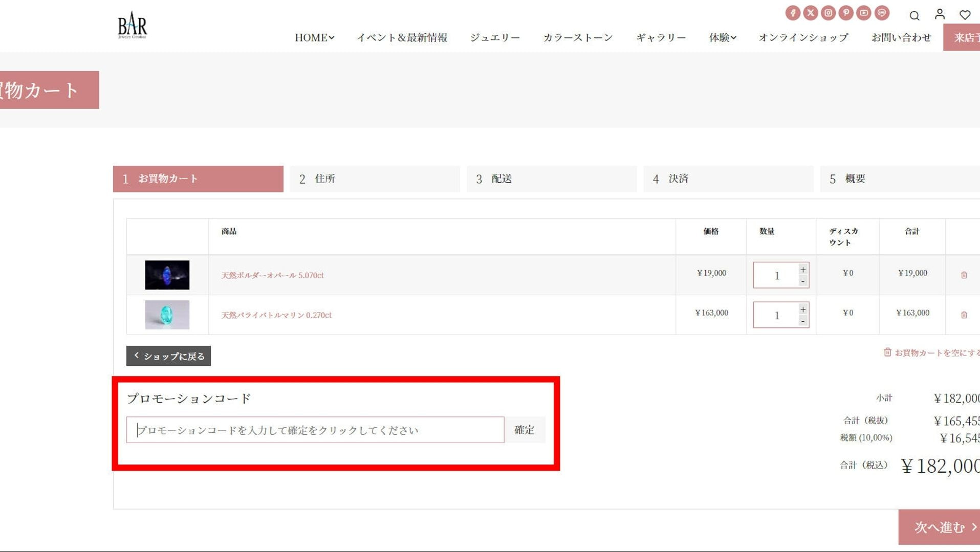Open the YouTube social icon
Image resolution: width=980 pixels, height=552 pixels.
click(x=864, y=13)
